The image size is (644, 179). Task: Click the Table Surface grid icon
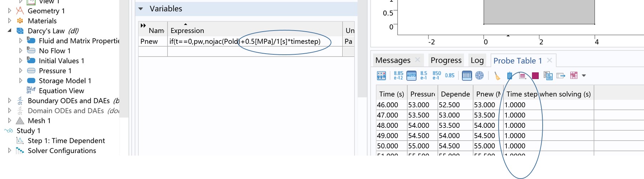coord(574,75)
